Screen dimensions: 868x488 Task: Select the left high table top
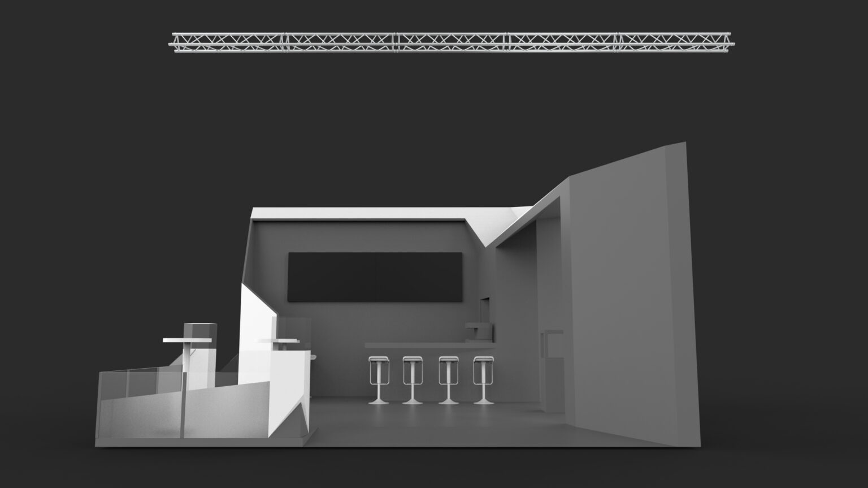(x=187, y=340)
